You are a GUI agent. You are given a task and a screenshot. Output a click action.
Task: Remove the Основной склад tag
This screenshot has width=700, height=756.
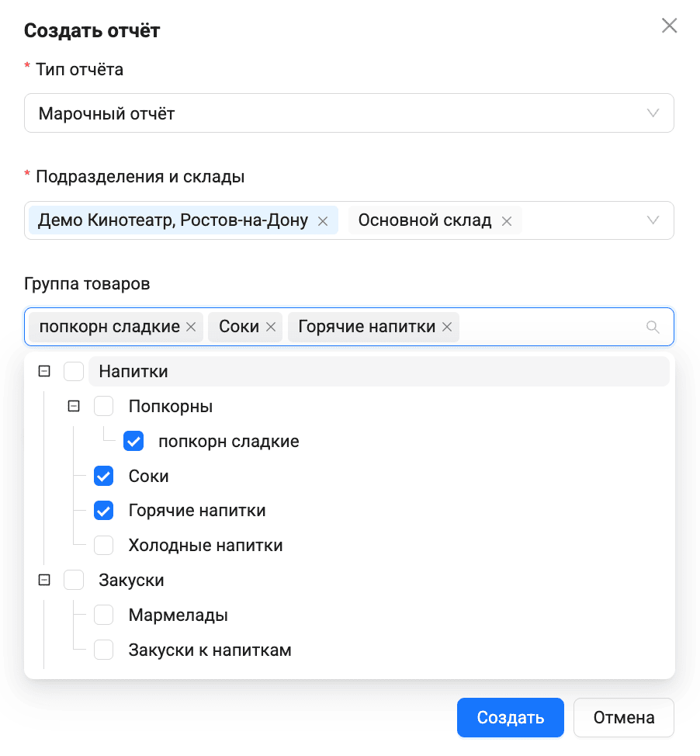tap(507, 221)
